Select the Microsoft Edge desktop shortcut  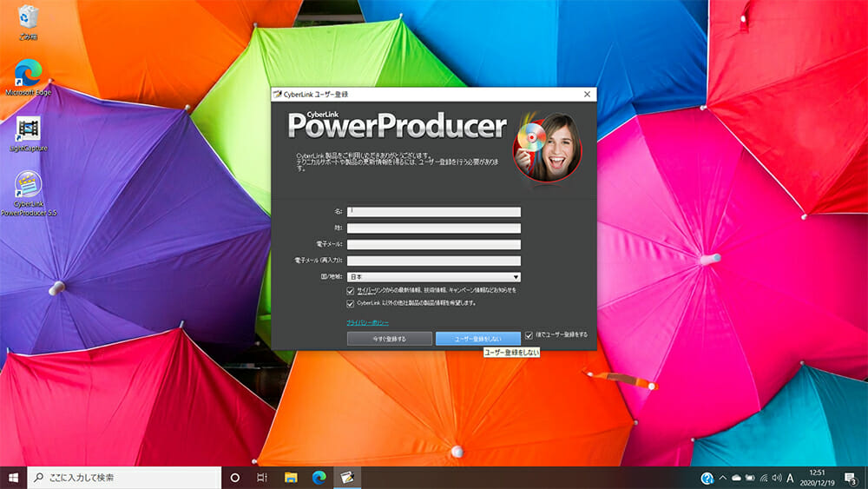[29, 77]
